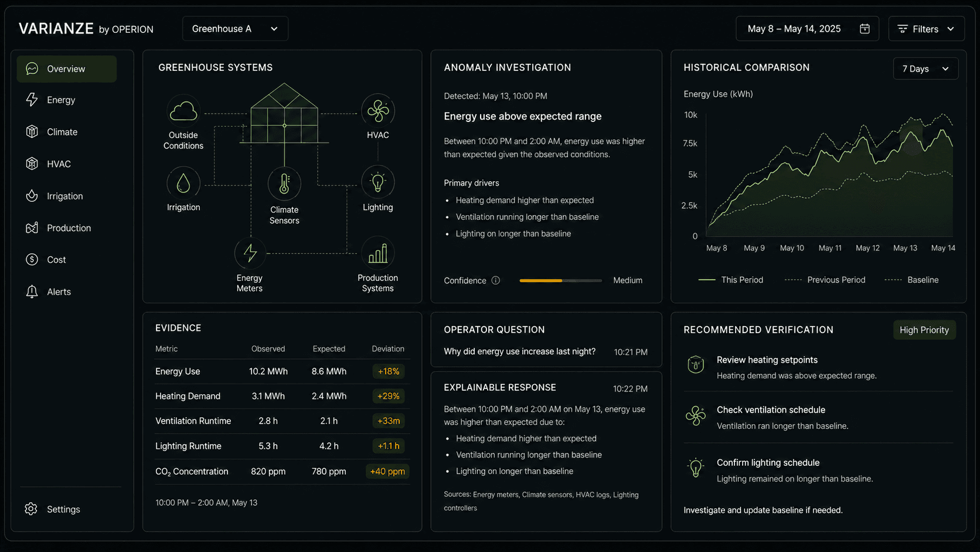Click the Outside Conditions cloud icon
980x552 pixels.
pyautogui.click(x=183, y=111)
